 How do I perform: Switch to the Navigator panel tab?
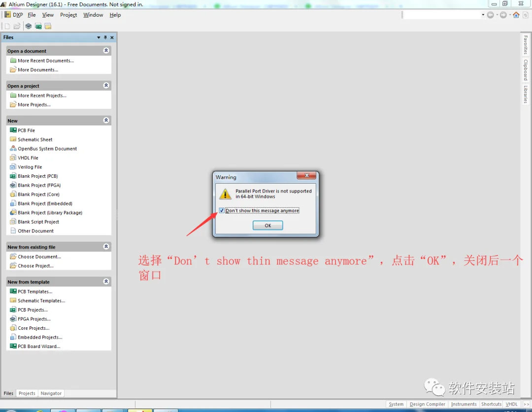point(51,393)
